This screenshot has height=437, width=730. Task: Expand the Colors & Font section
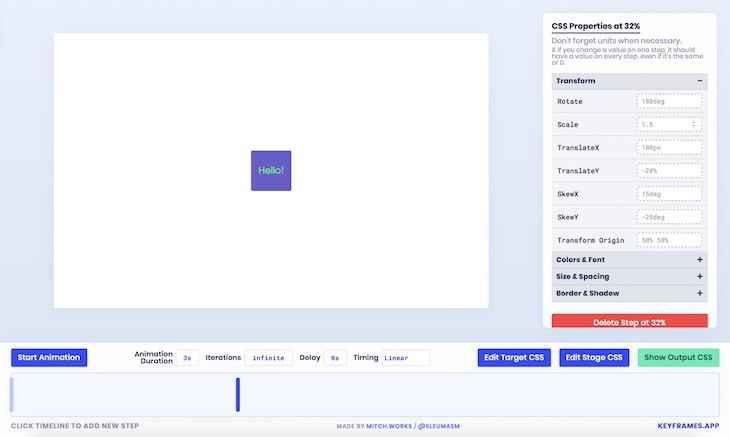[x=699, y=260]
